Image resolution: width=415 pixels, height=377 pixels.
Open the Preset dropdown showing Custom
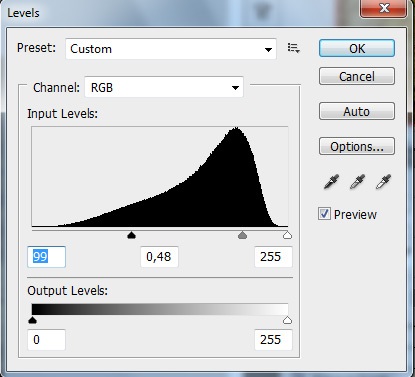[171, 49]
